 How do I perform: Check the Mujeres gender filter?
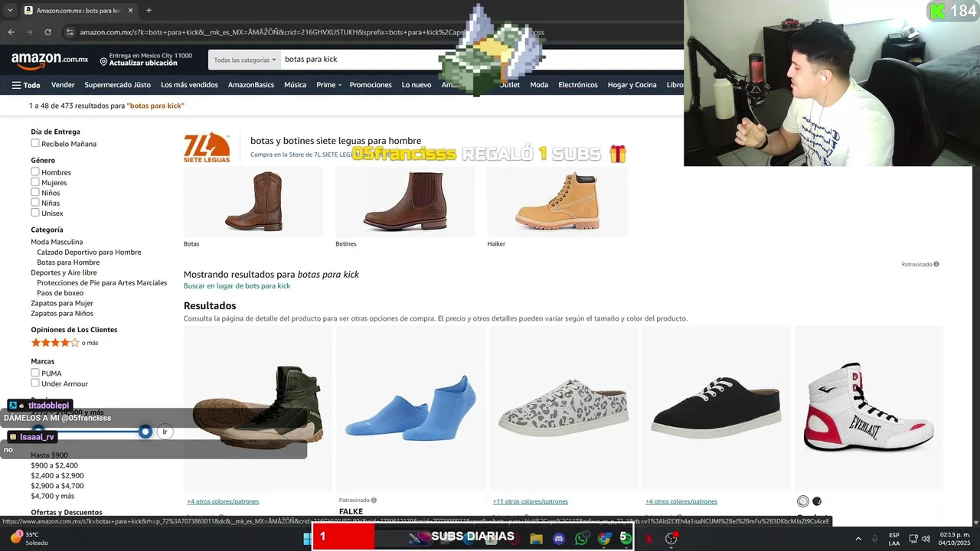(35, 182)
